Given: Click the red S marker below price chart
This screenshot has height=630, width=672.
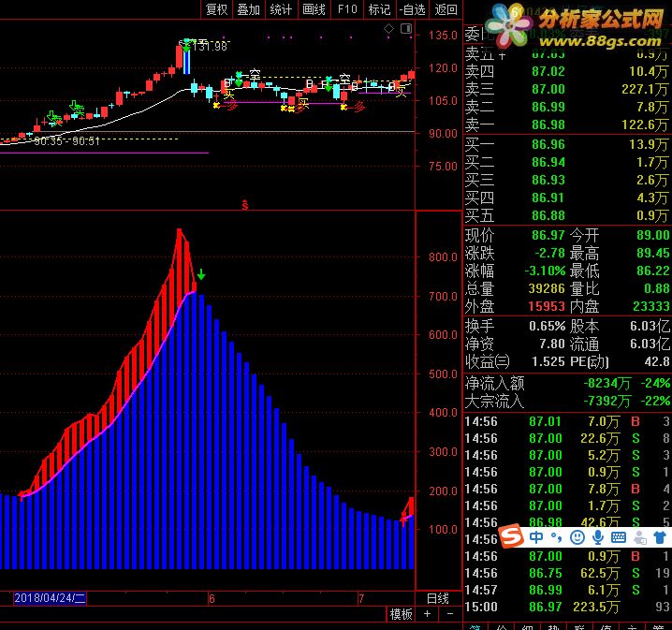Looking at the screenshot, I should pyautogui.click(x=244, y=204).
